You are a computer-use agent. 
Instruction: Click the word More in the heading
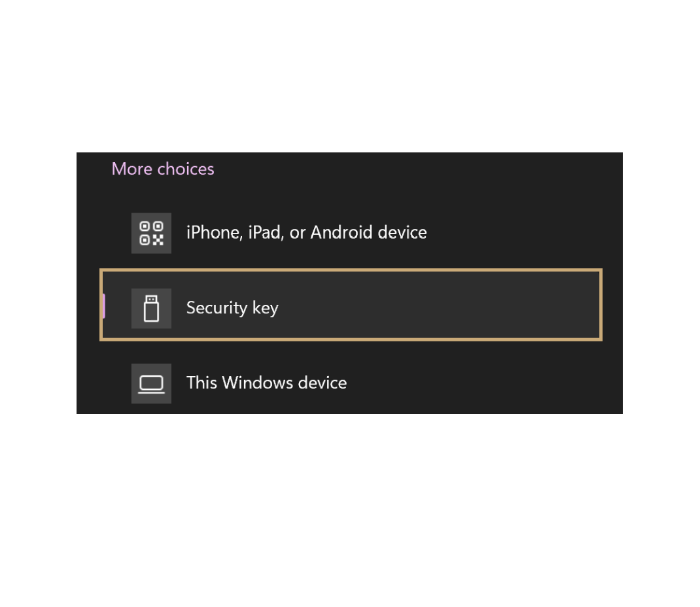click(132, 169)
